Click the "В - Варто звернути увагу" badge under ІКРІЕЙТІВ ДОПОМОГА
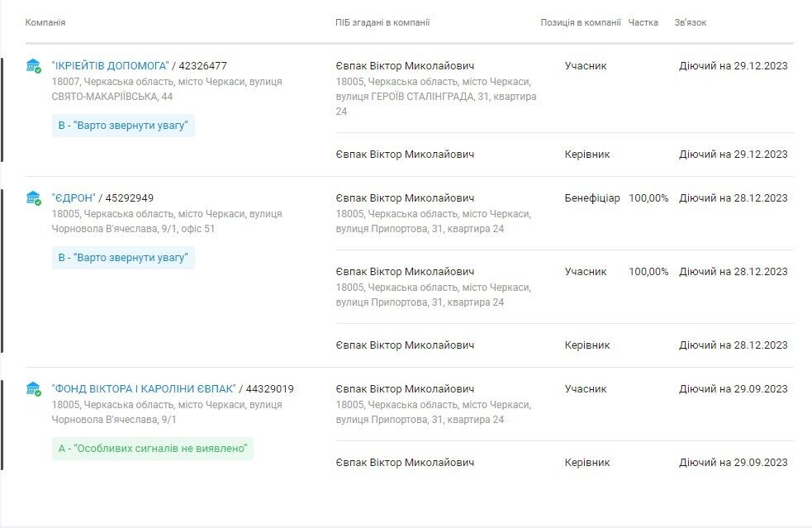Screen dimensions: 812x528 pos(123,126)
